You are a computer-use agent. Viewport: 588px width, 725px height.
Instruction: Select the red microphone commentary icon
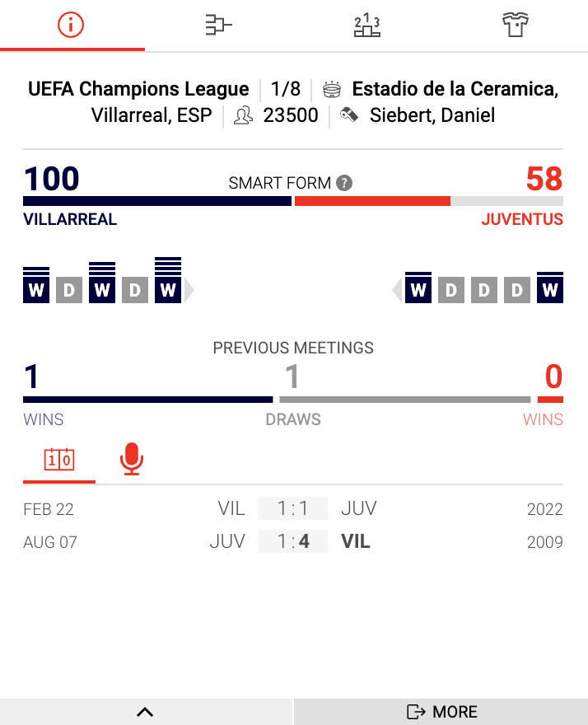[x=131, y=459]
